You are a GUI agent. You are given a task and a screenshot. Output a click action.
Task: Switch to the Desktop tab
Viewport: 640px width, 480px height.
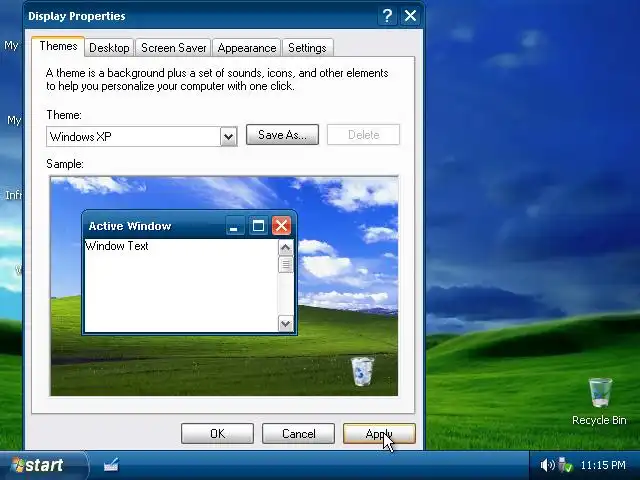click(x=109, y=48)
